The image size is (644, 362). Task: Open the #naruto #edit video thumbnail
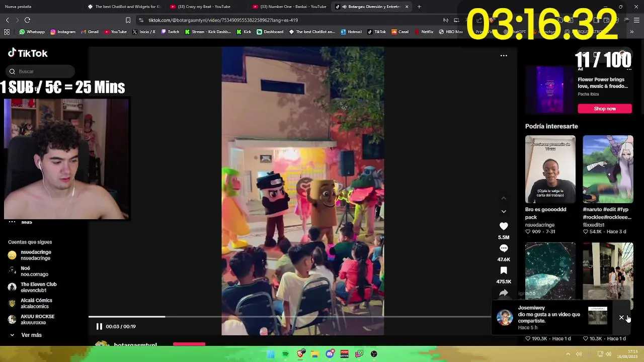pos(608,169)
